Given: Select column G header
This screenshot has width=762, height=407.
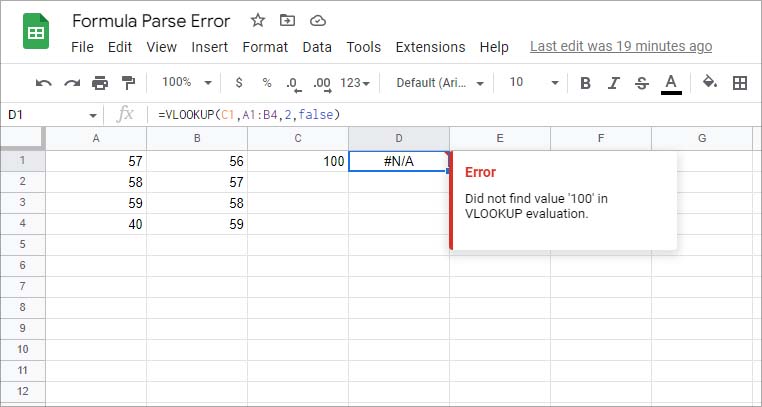Looking at the screenshot, I should 702,138.
